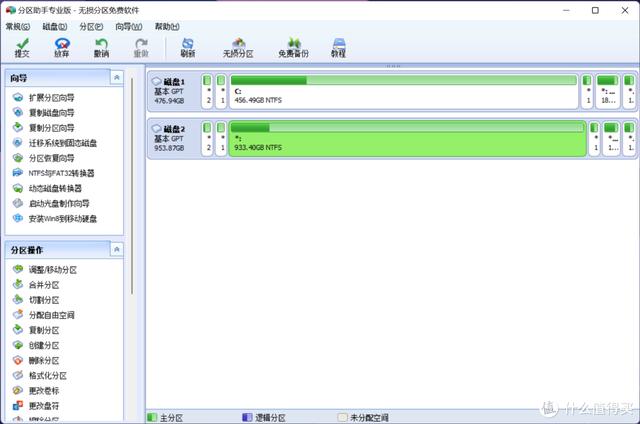The image size is (640, 424).
Task: Choose 格式化分区 operation
Action: tap(40, 375)
